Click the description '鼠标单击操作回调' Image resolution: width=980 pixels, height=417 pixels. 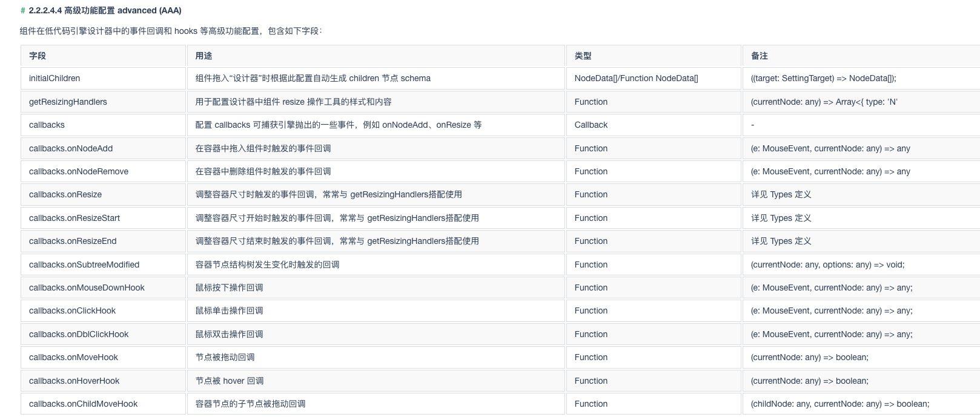(x=229, y=310)
